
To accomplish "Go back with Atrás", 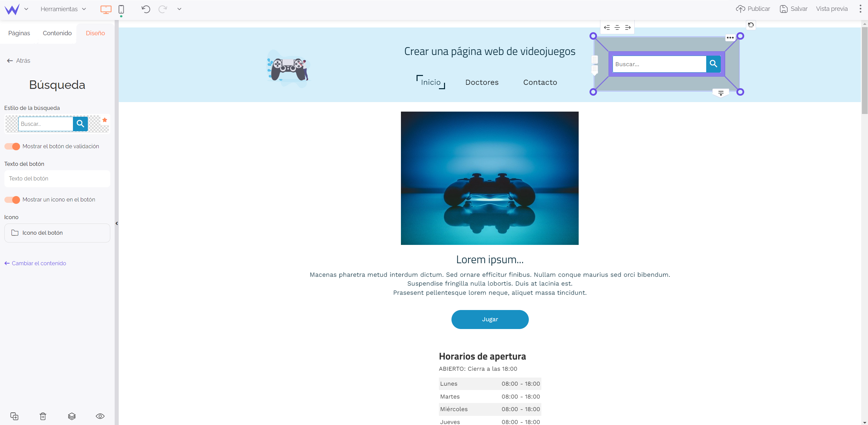I will [x=18, y=61].
